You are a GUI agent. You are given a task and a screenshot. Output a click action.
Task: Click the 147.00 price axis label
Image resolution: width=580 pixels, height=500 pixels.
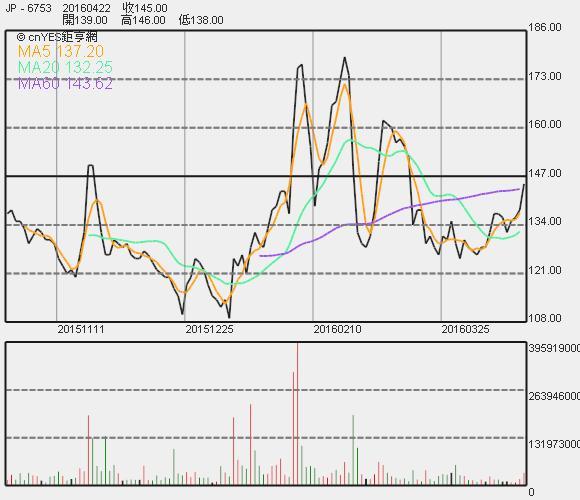(545, 173)
